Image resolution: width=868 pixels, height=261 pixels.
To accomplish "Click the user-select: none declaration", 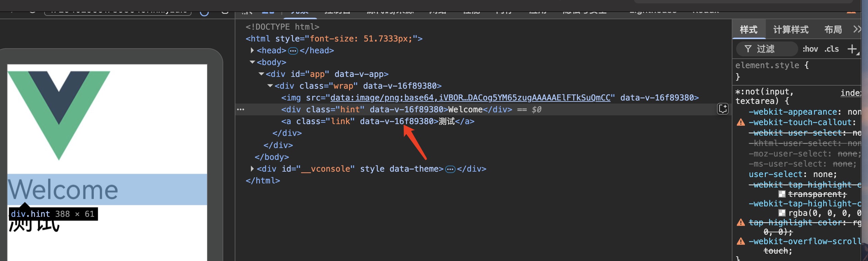I will click(x=793, y=174).
